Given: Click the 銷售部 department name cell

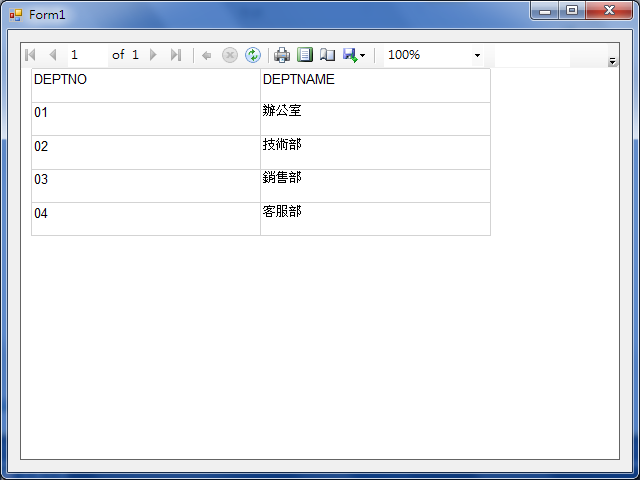Looking at the screenshot, I should click(x=376, y=186).
